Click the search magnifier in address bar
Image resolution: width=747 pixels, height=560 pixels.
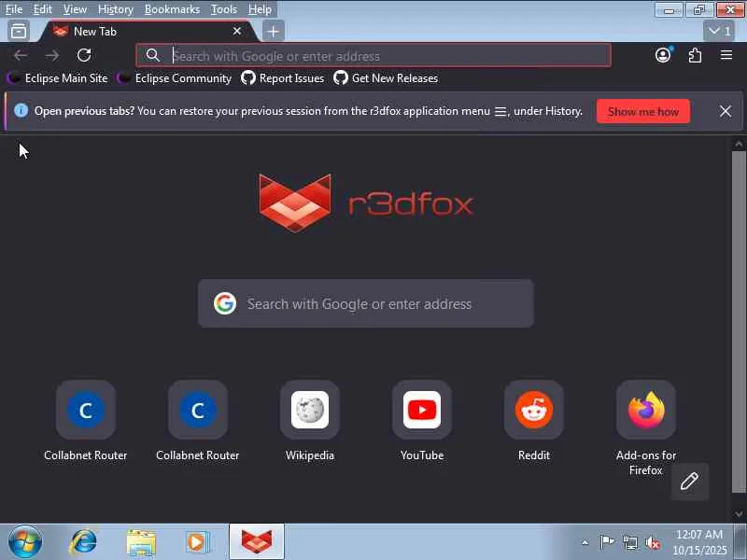[x=152, y=56]
